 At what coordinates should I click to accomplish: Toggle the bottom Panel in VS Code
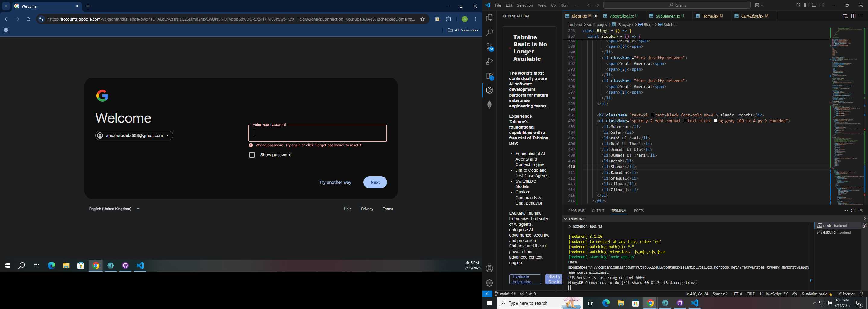(x=814, y=5)
